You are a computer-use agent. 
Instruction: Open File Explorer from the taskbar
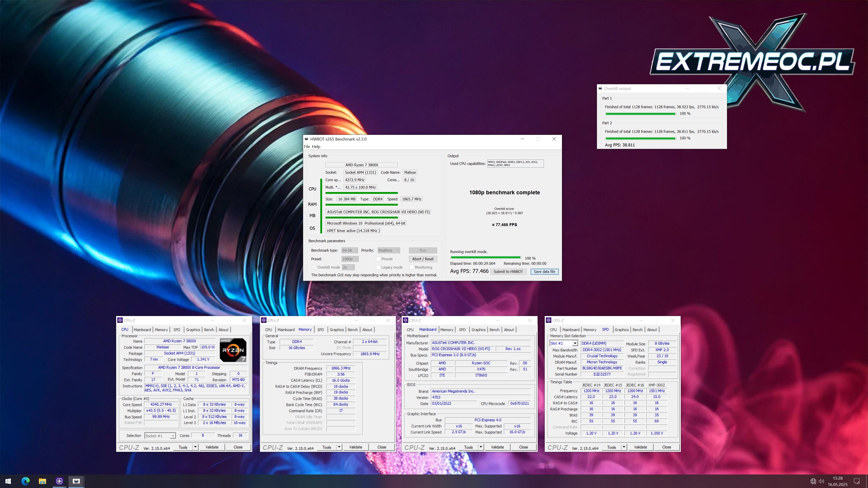[x=42, y=481]
